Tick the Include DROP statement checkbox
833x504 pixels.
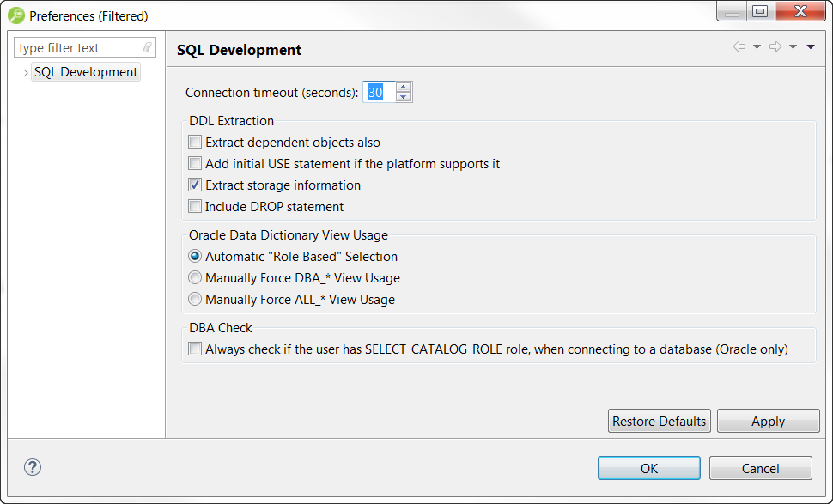pos(195,207)
